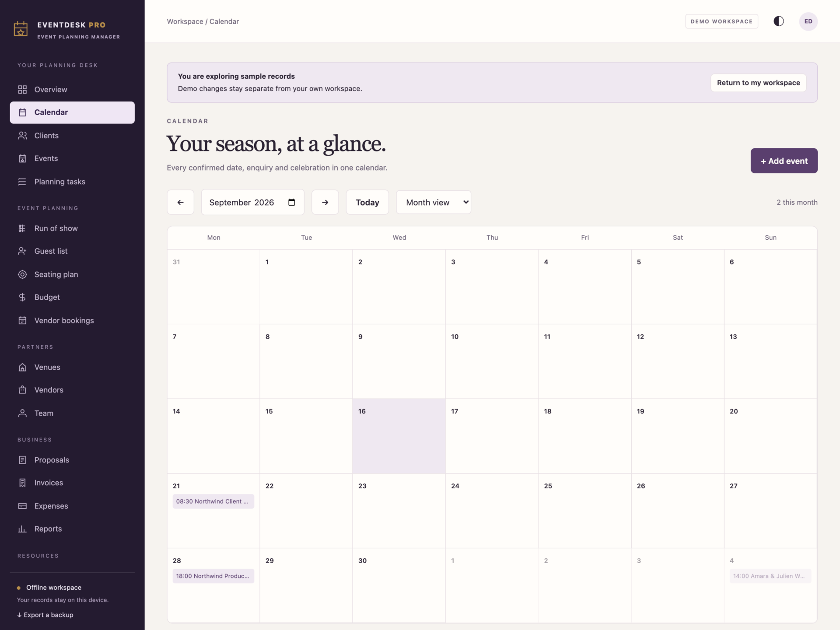The height and width of the screenshot is (630, 840).
Task: Select highlighted day 16 cell
Action: [399, 436]
